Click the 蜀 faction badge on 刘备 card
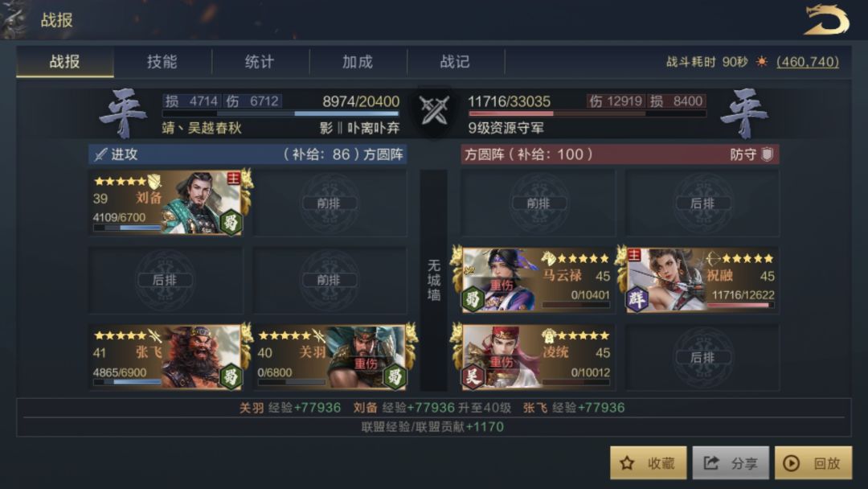This screenshot has width=868, height=489. tap(231, 223)
